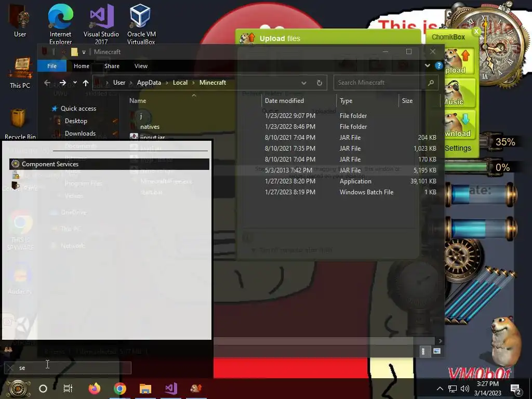Expand address bar history dropdown
Image resolution: width=532 pixels, height=399 pixels.
click(x=303, y=83)
